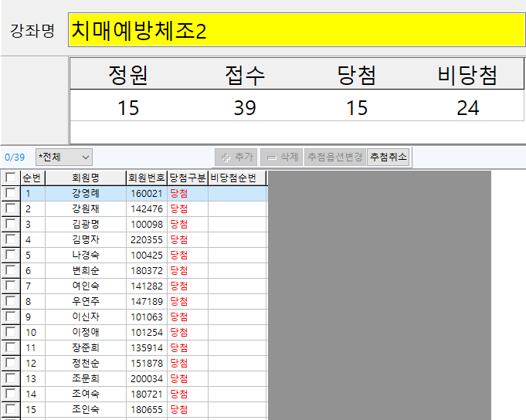
Task: Click the 정원 summary header
Action: [x=127, y=74]
